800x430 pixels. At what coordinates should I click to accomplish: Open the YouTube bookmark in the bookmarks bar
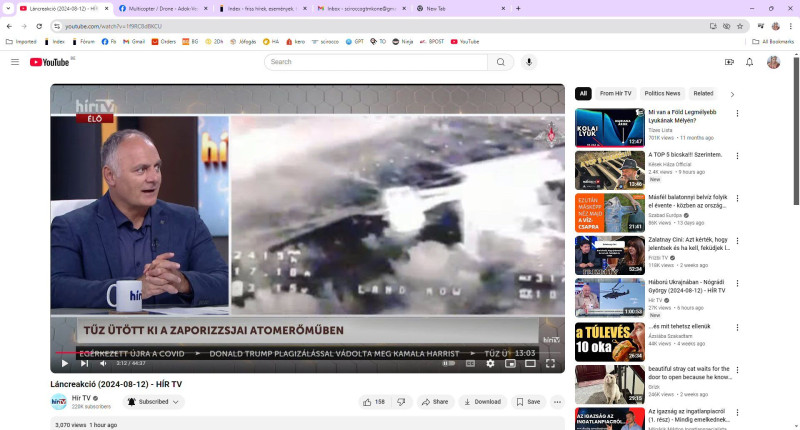465,42
